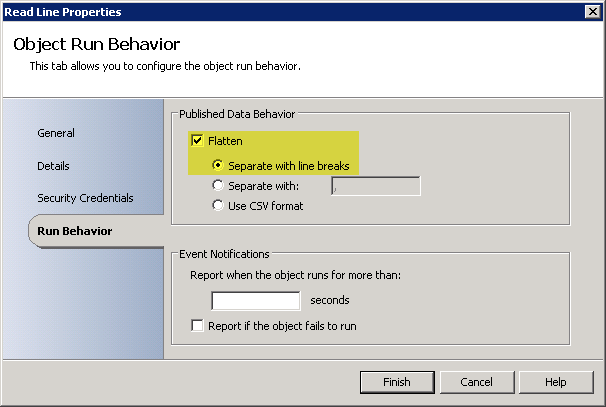Go to the Security Credentials tab
This screenshot has width=606, height=407.
click(85, 198)
